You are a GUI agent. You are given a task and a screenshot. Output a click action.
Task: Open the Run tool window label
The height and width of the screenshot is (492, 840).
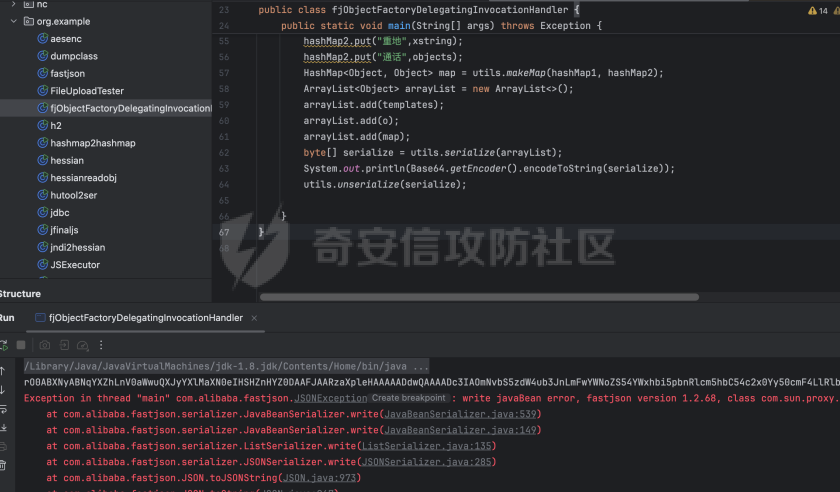(7, 318)
